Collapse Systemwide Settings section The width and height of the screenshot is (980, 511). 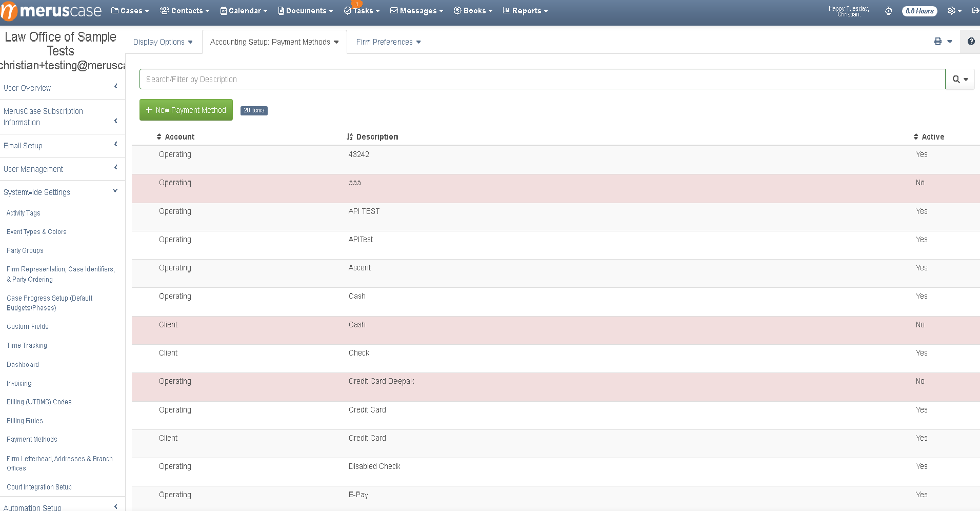click(x=62, y=192)
